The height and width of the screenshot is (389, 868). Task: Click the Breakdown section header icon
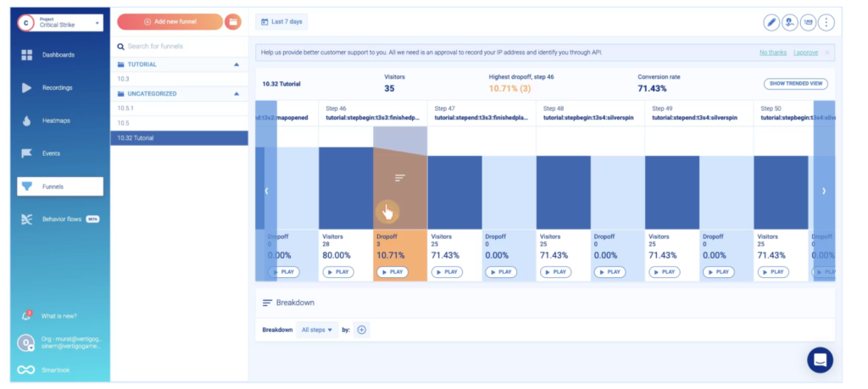[267, 303]
